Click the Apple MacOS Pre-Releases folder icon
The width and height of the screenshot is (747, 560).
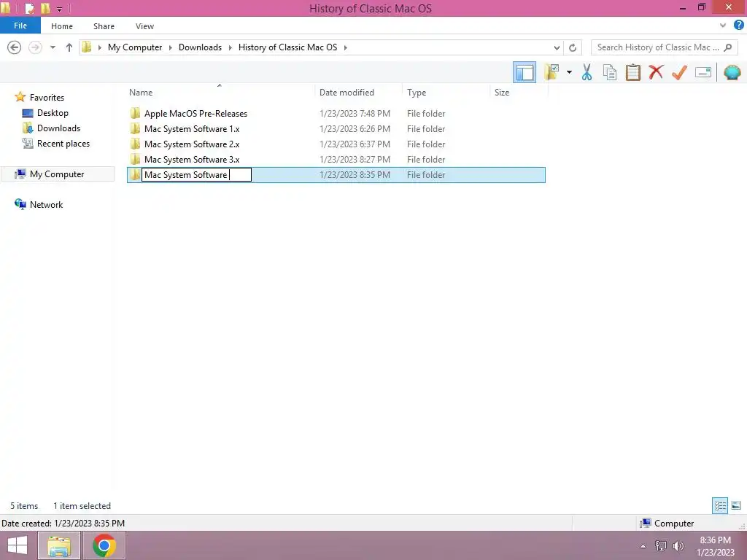(135, 113)
